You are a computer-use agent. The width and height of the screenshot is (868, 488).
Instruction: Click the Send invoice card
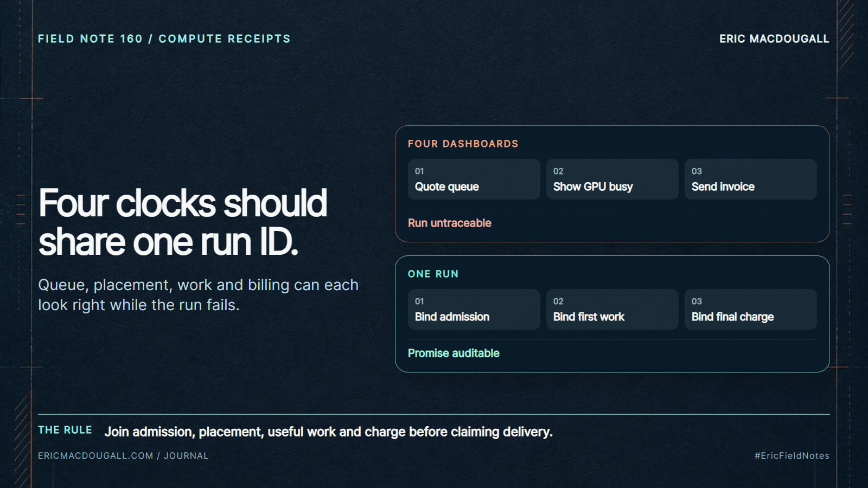[x=750, y=179]
